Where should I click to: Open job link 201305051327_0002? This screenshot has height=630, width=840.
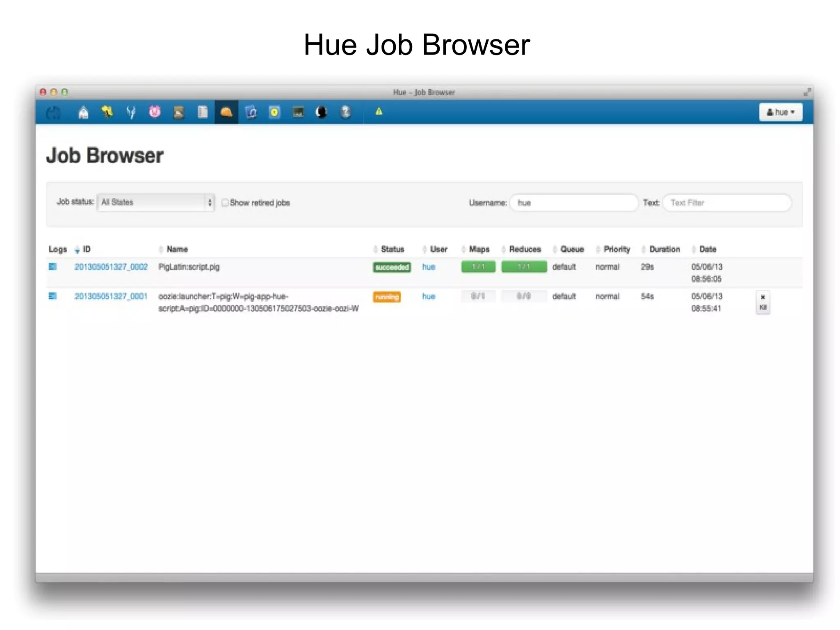tap(111, 267)
